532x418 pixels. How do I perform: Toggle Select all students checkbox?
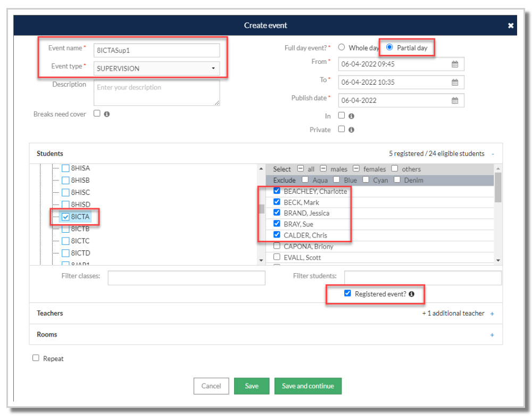301,168
